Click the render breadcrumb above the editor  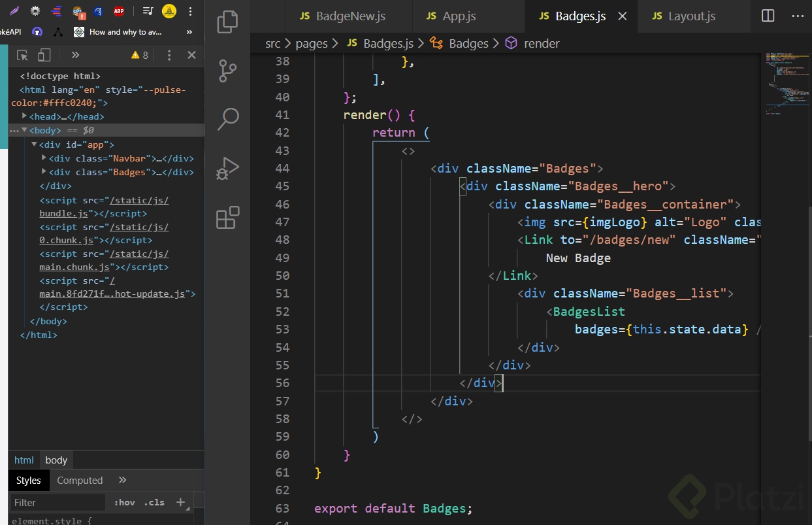coord(542,43)
